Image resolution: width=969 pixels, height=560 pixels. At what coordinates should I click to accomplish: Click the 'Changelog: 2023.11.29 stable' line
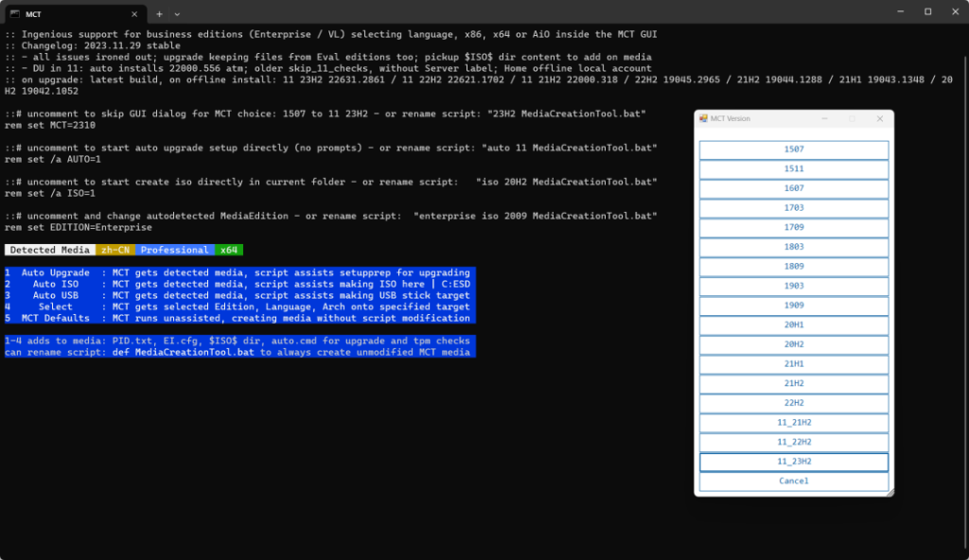click(x=93, y=45)
